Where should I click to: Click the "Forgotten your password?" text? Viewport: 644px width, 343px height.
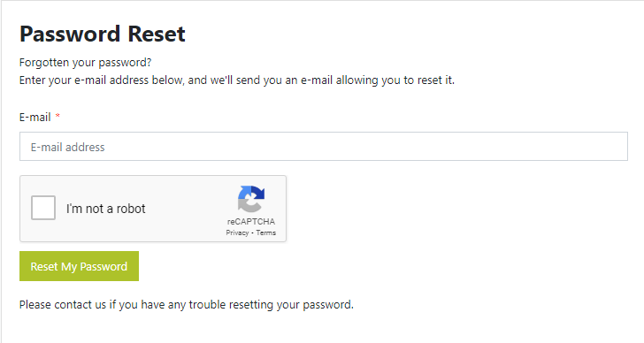tap(86, 63)
